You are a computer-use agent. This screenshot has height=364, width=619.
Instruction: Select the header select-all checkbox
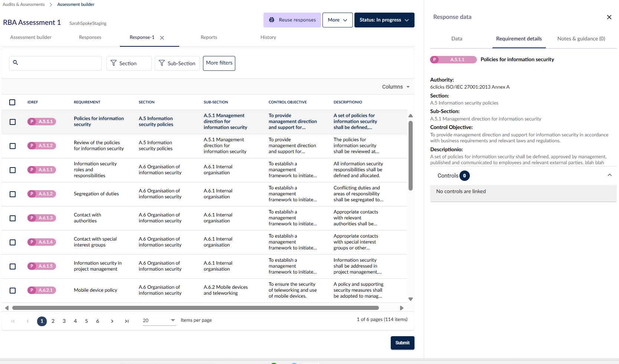pos(12,102)
